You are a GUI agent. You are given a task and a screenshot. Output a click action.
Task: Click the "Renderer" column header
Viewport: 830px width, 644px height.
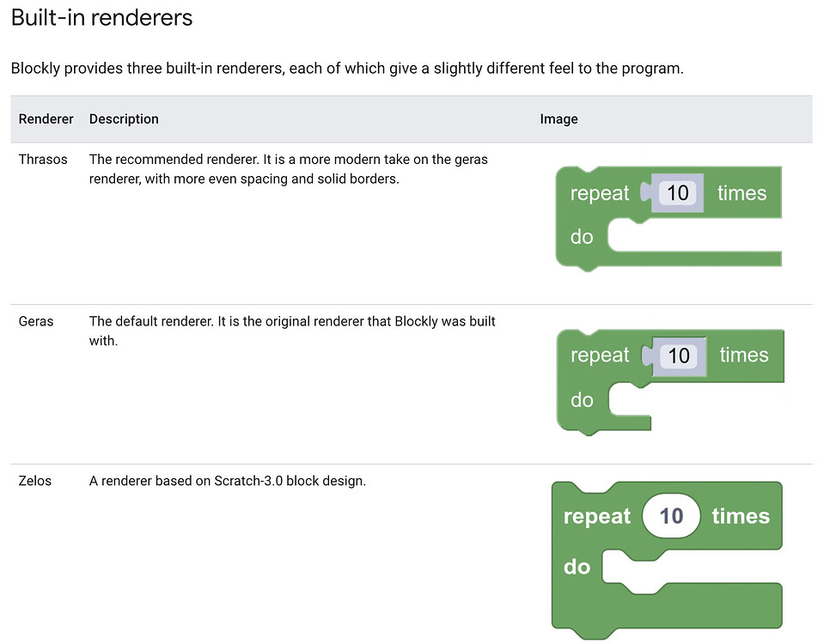pyautogui.click(x=46, y=119)
